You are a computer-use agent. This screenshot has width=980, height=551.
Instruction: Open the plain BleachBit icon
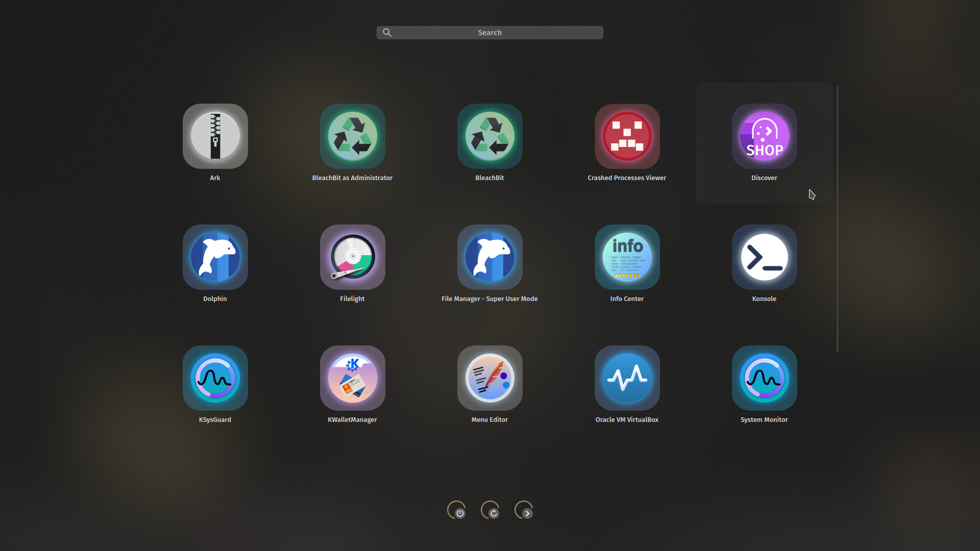point(489,136)
